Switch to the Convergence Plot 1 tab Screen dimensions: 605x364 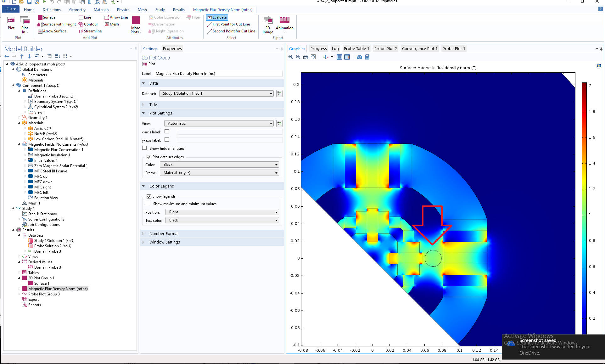pos(419,48)
